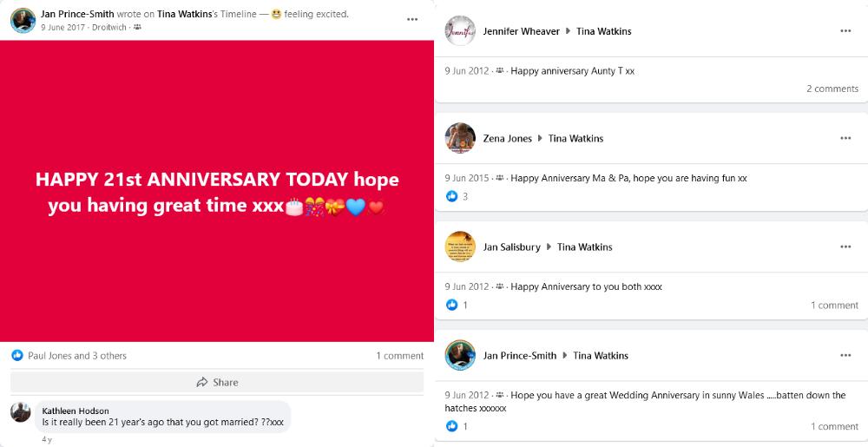
Task: Open the options menu on Zena Jones's post
Action: click(x=845, y=138)
